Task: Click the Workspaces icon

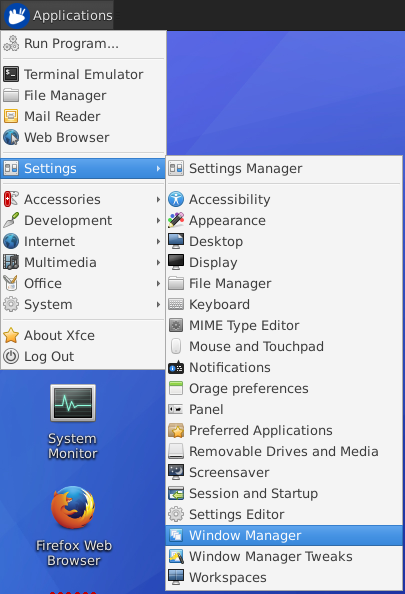Action: [176, 577]
